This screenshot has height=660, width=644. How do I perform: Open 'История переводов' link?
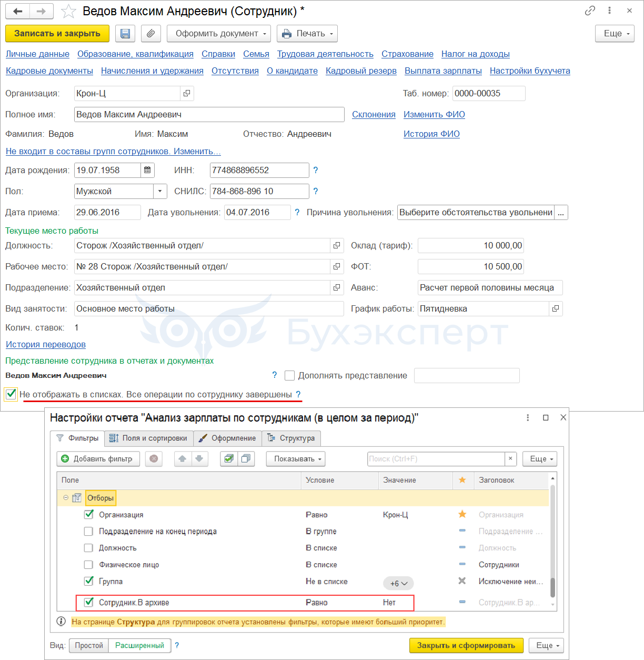tap(46, 344)
